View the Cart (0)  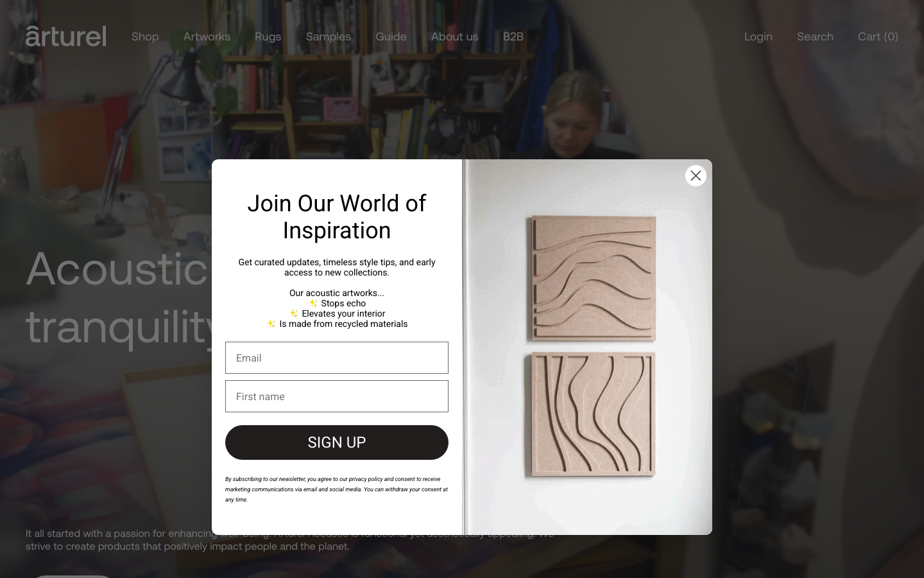(x=878, y=37)
